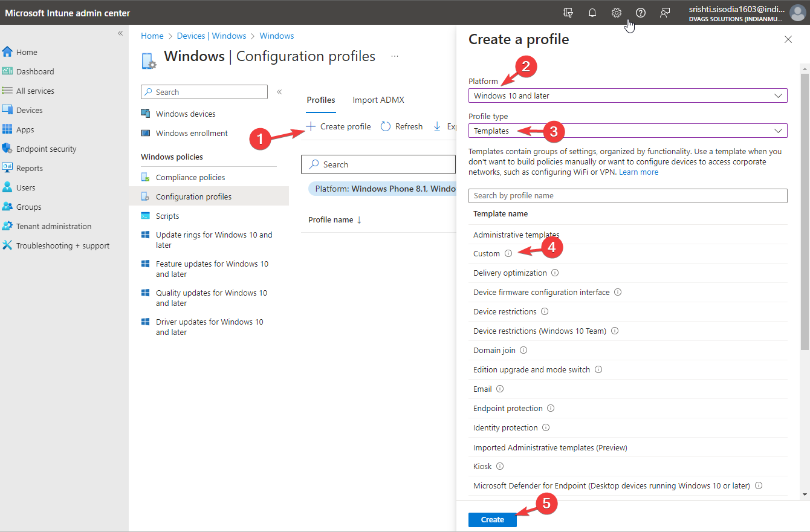Collapse the left navigation pane
Screen dimensions: 810x532
(120, 33)
